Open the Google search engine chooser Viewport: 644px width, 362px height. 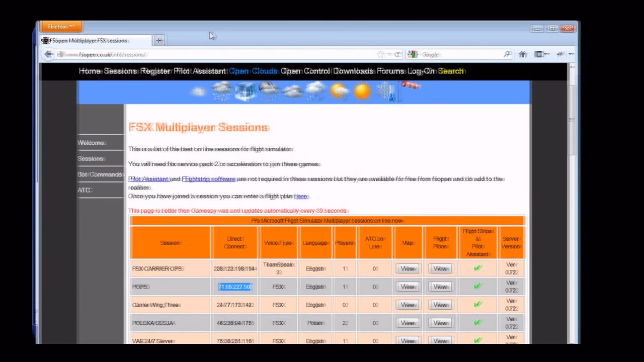click(414, 54)
